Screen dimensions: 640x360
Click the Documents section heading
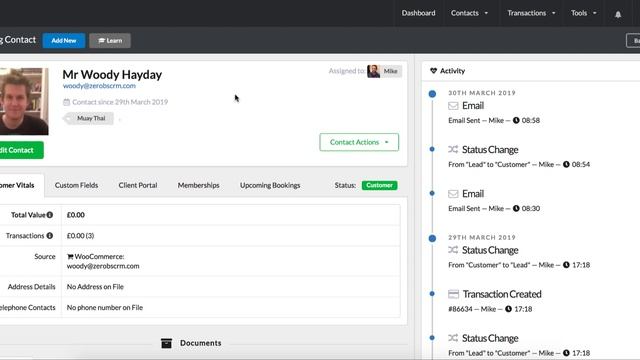[x=201, y=343]
